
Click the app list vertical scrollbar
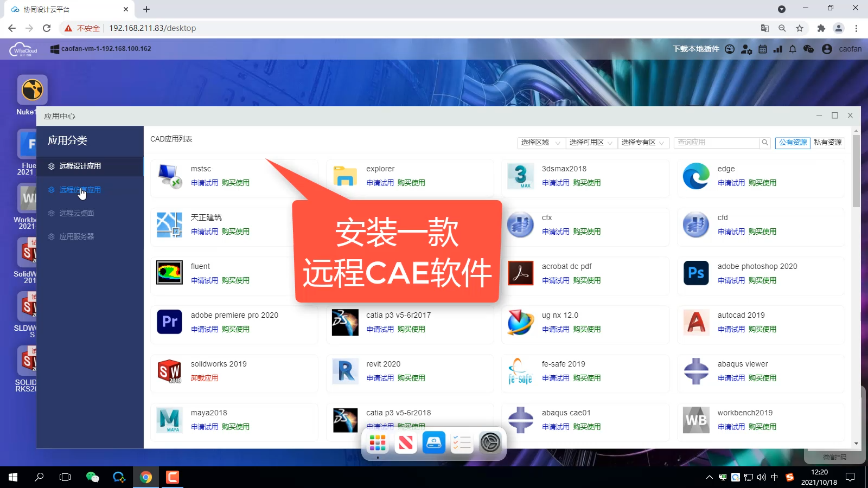click(856, 171)
